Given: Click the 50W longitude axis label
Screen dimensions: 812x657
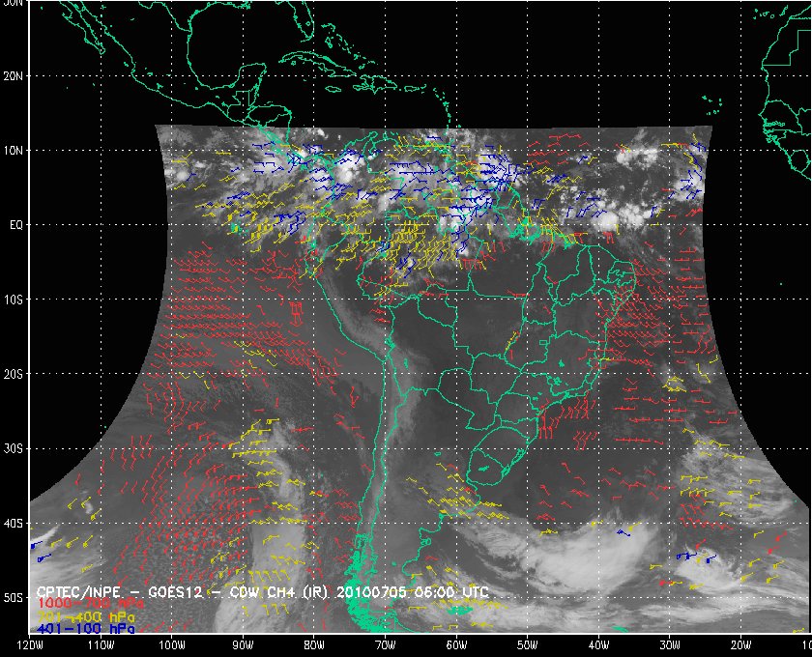Looking at the screenshot, I should pos(527,643).
